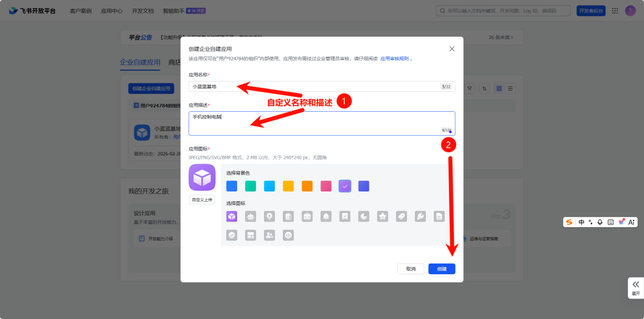Switch to list view layout
This screenshot has height=319, width=644.
point(510,88)
